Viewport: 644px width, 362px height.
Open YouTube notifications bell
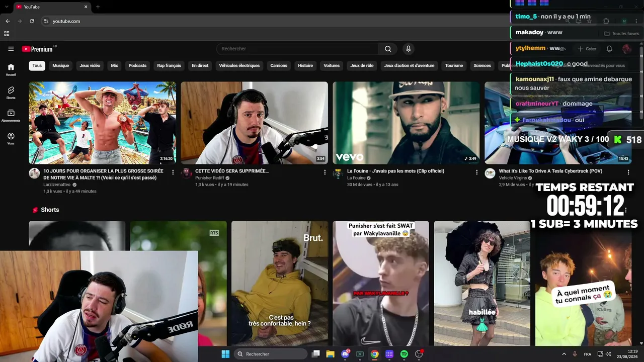(609, 49)
